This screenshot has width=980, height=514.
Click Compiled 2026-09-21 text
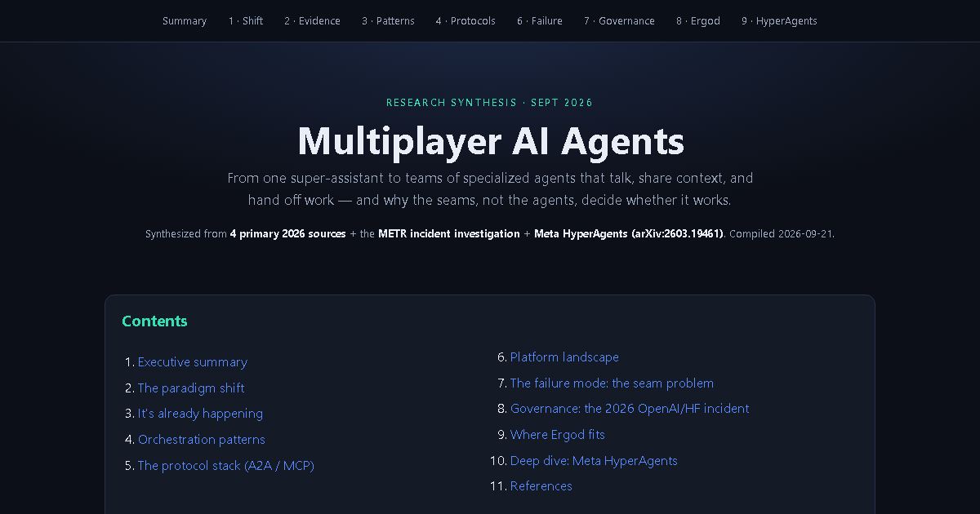(781, 234)
